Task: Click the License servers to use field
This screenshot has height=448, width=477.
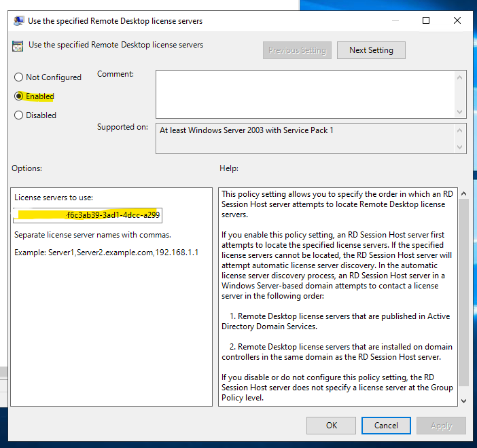Action: click(x=88, y=215)
